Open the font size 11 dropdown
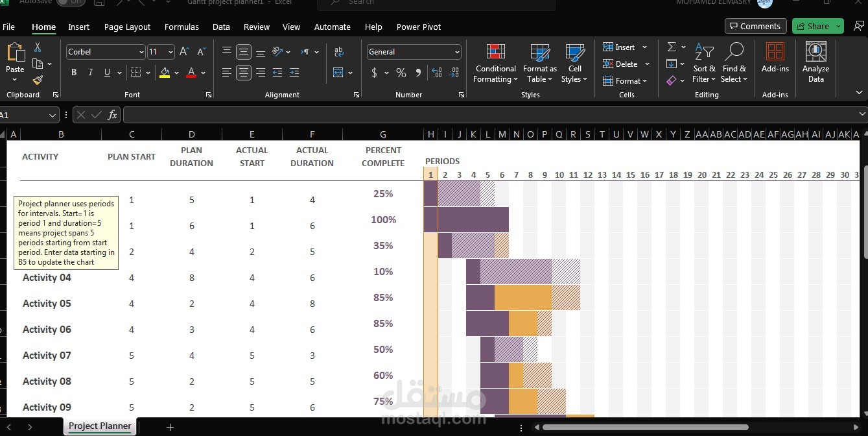868x436 pixels. pos(170,52)
